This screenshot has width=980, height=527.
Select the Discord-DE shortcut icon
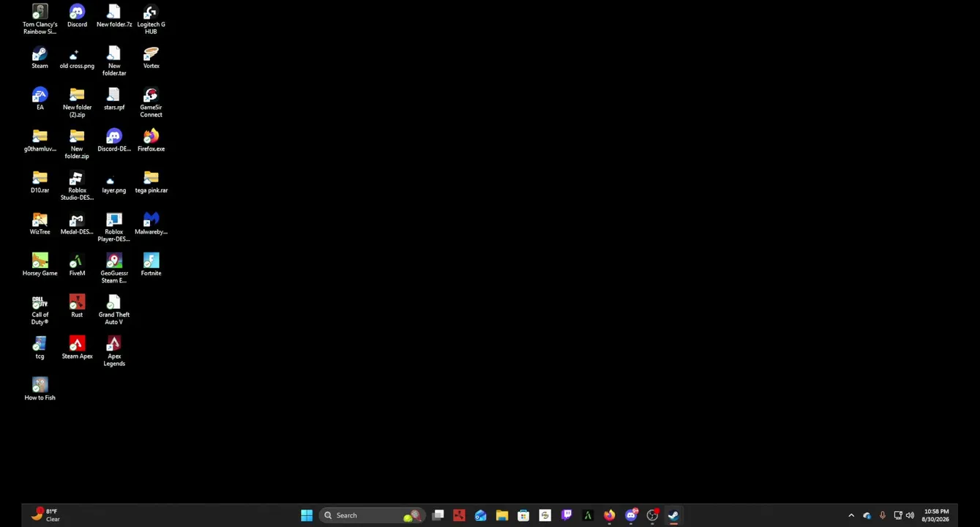(114, 141)
